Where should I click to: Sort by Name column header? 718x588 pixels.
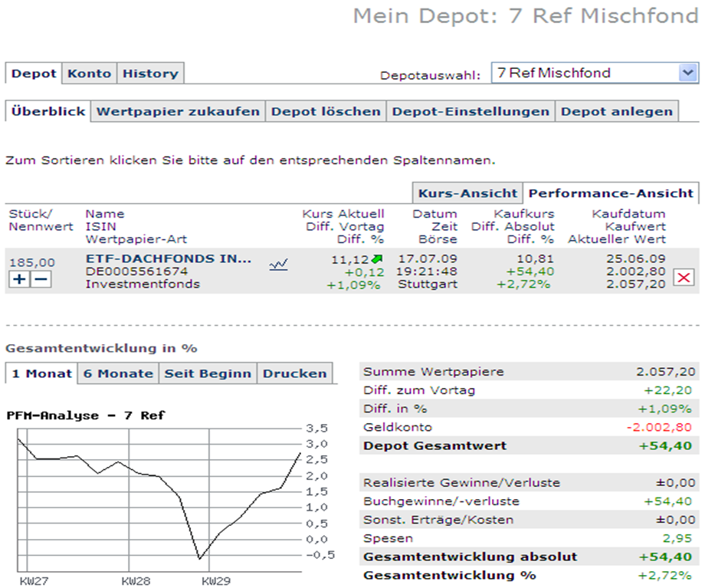(x=104, y=214)
